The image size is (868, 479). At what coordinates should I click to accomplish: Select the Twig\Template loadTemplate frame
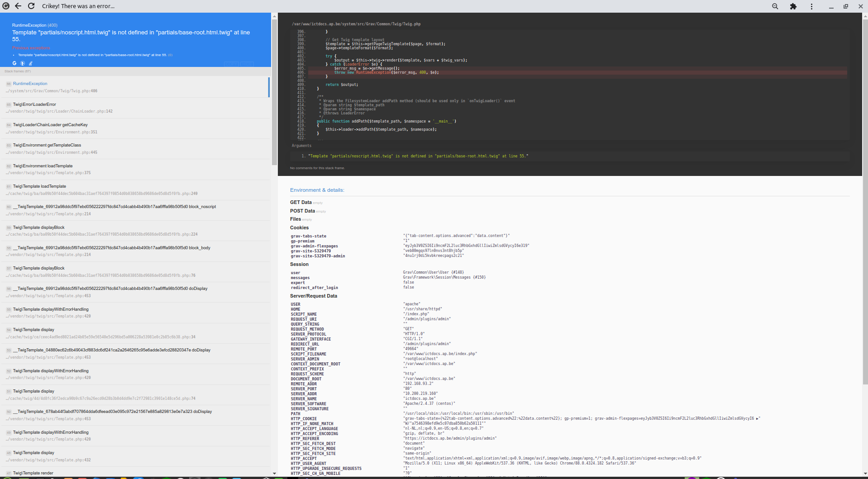(x=135, y=190)
